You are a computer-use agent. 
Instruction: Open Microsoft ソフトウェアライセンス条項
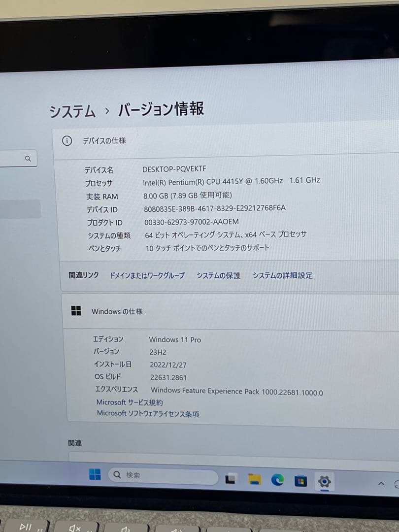148,414
